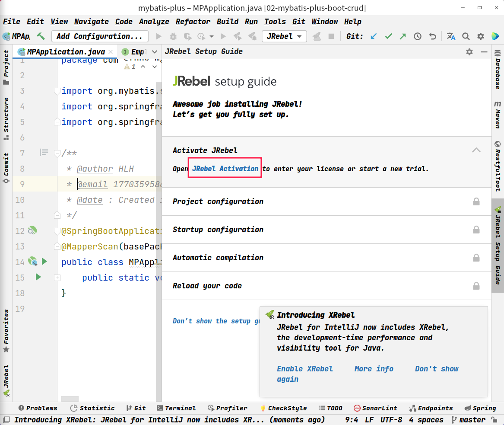Open the Commit tool window
The height and width of the screenshot is (425, 504).
coord(6,168)
